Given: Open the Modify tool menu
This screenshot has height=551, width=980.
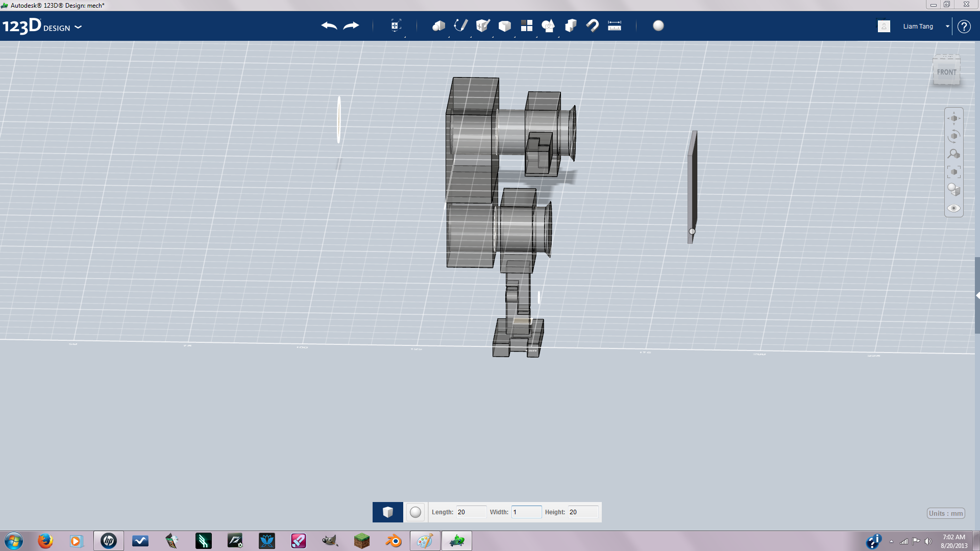Looking at the screenshot, I should tap(505, 26).
